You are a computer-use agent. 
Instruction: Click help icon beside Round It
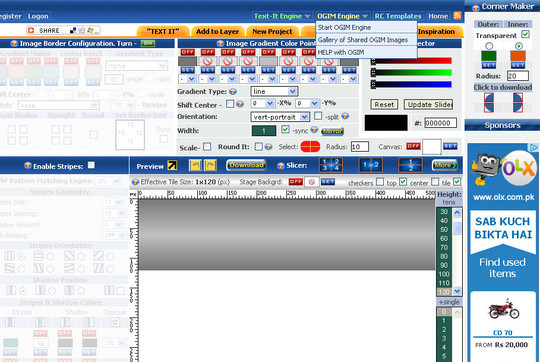point(268,147)
